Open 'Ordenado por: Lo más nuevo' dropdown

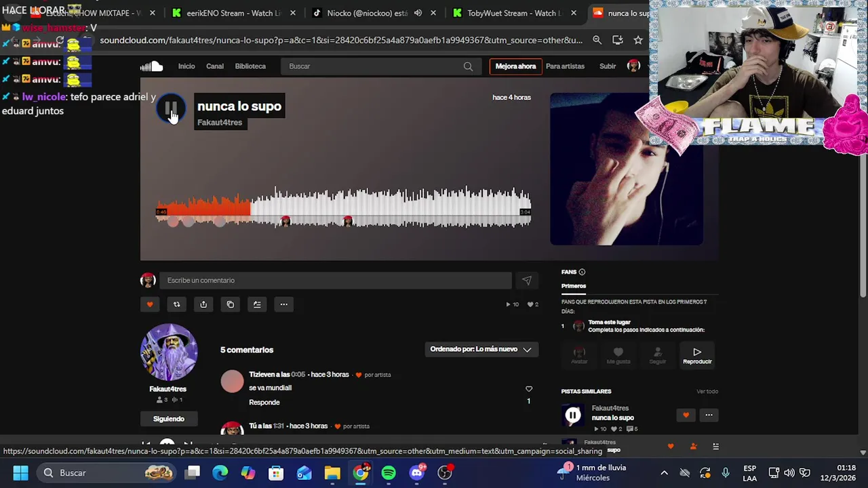pyautogui.click(x=481, y=349)
